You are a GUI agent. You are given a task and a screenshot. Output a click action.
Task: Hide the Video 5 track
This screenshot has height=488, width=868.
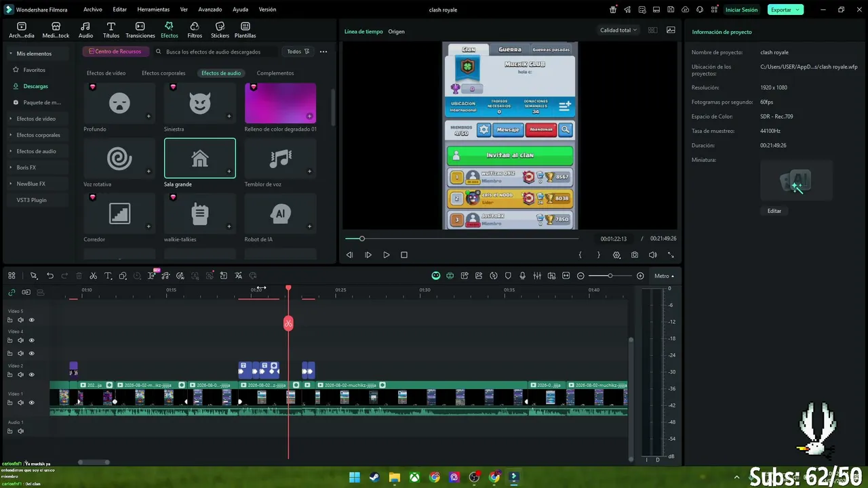[31, 320]
